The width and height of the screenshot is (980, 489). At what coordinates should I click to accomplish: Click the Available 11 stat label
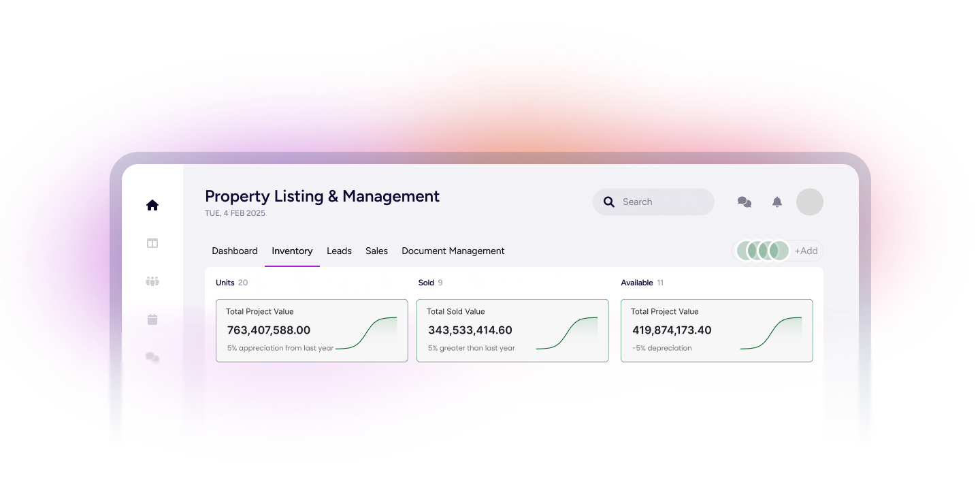coord(642,282)
